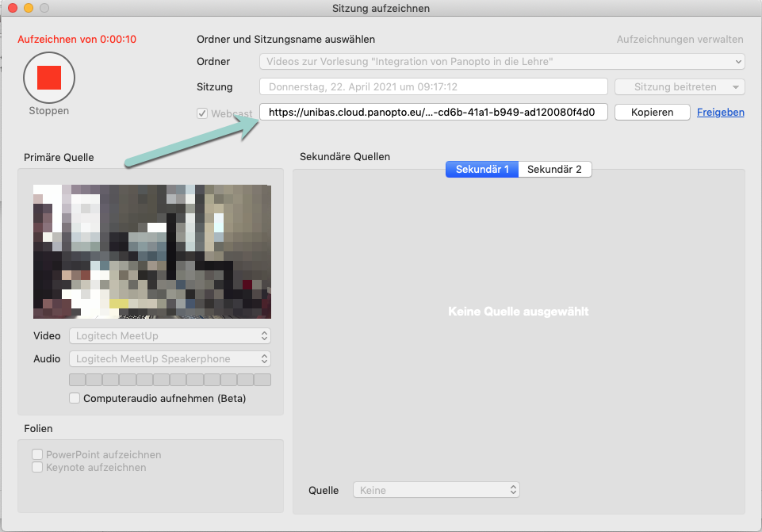Switch to the Sekundär 2 tab
Image resolution: width=762 pixels, height=532 pixels.
(x=554, y=169)
